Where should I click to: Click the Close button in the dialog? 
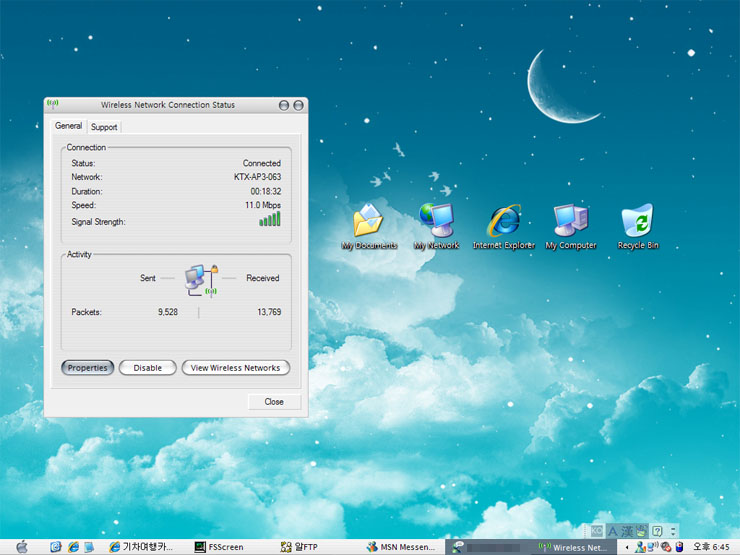pyautogui.click(x=274, y=402)
